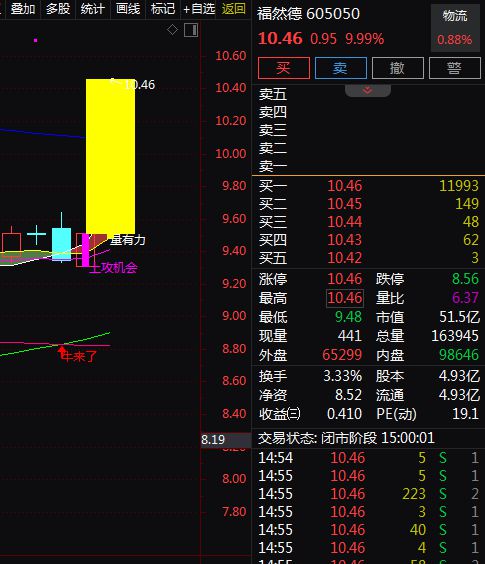Click the 撤 cancel order button

click(x=398, y=68)
